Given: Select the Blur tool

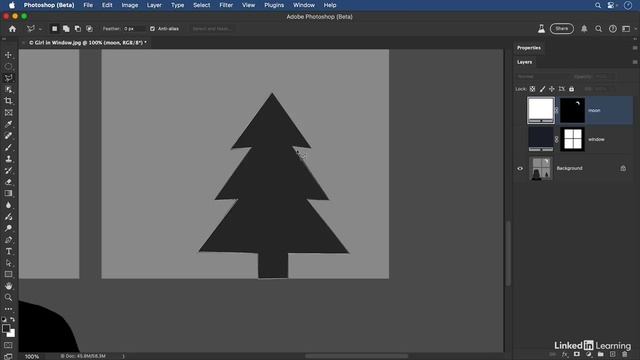Looking at the screenshot, I should point(8,205).
